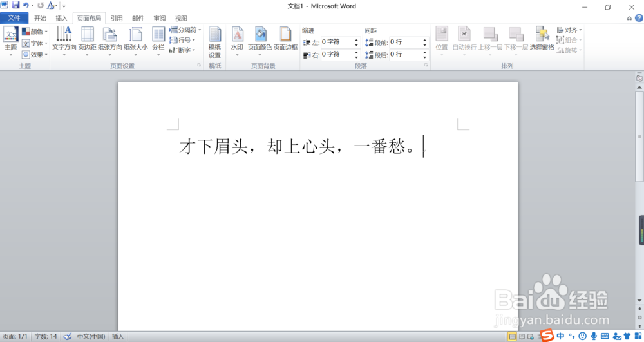This screenshot has width=644, height=342.
Task: Click 字数: 14 word count
Action: (46, 337)
